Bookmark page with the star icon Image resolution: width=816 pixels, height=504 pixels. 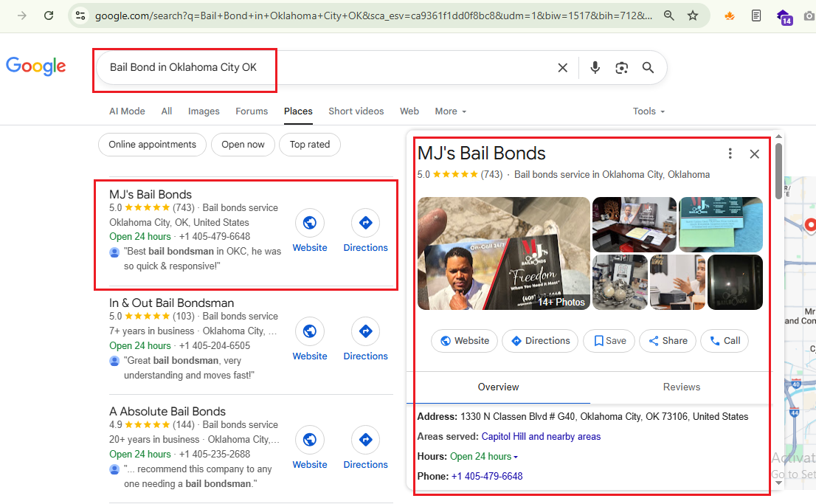[x=693, y=15]
